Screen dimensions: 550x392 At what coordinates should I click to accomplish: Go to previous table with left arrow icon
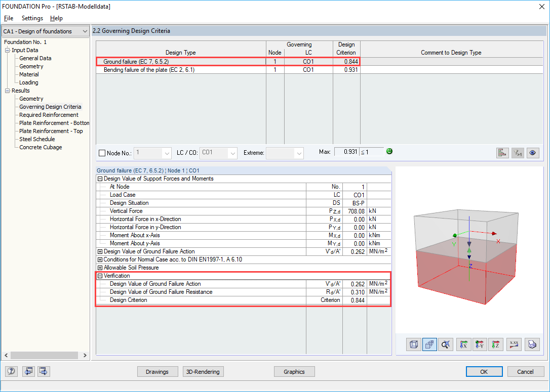[28, 371]
